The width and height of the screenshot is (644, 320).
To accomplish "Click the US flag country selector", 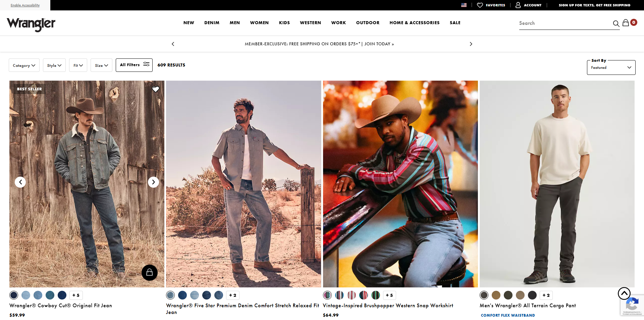I will click(464, 5).
